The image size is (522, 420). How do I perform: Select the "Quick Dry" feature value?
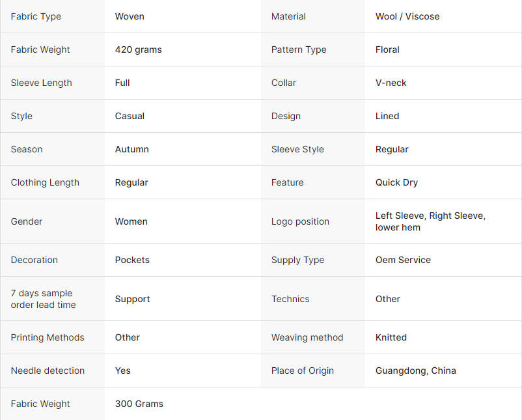pyautogui.click(x=396, y=182)
